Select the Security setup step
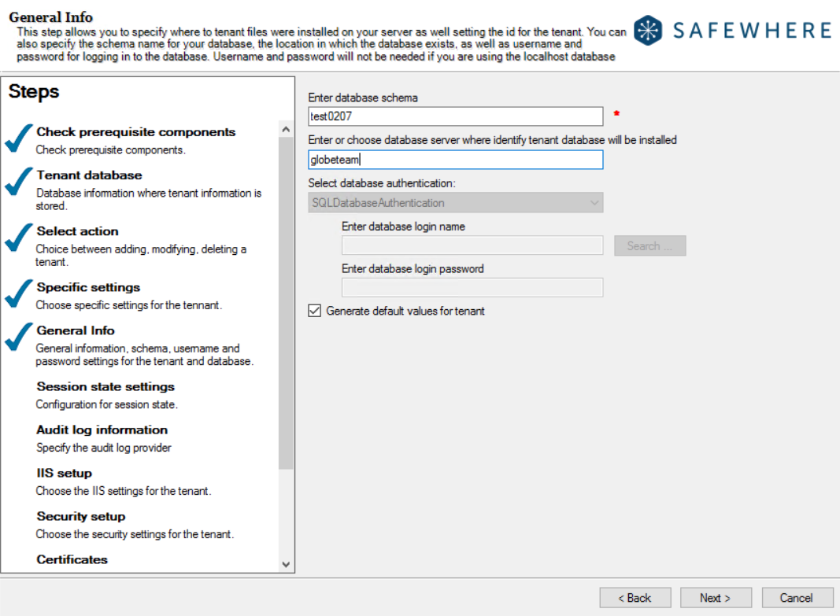The height and width of the screenshot is (616, 840). (81, 516)
